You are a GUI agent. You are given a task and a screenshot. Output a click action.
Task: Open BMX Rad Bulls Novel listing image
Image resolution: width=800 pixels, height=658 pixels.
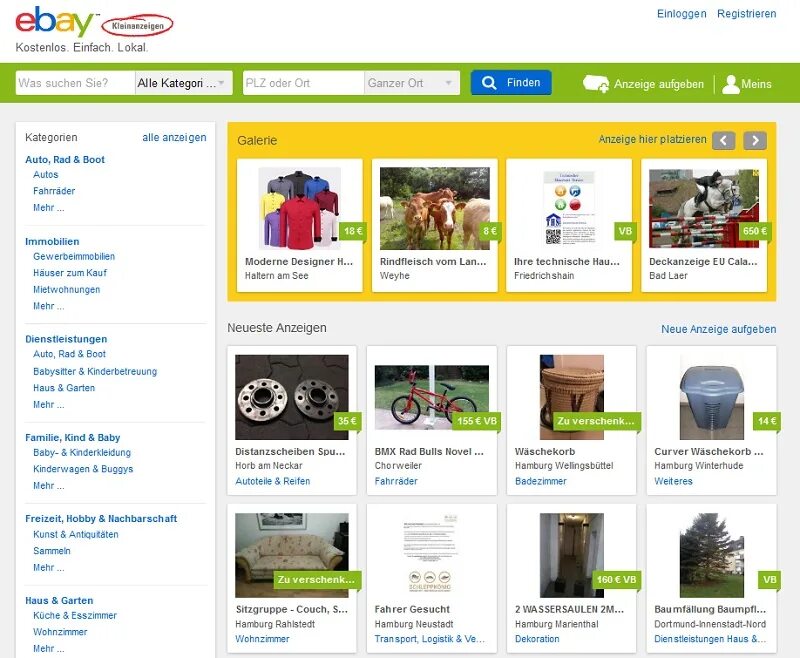click(432, 397)
